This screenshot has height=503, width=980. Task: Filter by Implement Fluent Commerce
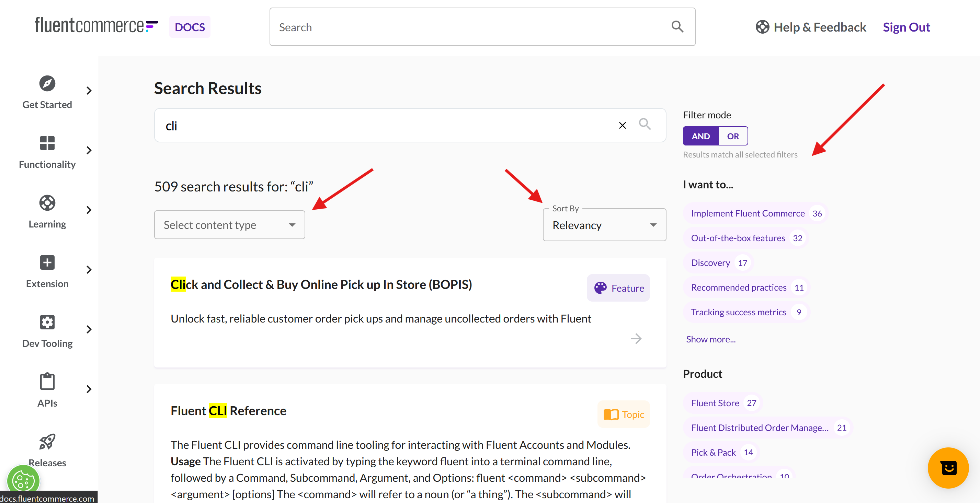(x=755, y=213)
